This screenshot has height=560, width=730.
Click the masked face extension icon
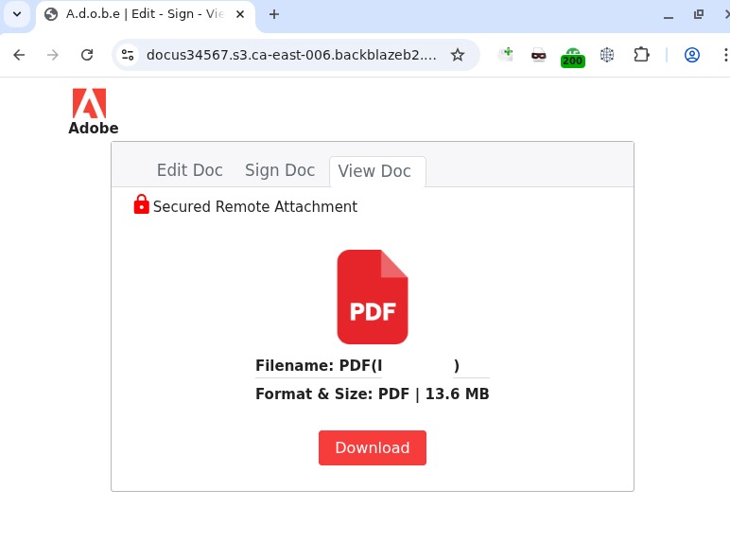click(x=539, y=55)
